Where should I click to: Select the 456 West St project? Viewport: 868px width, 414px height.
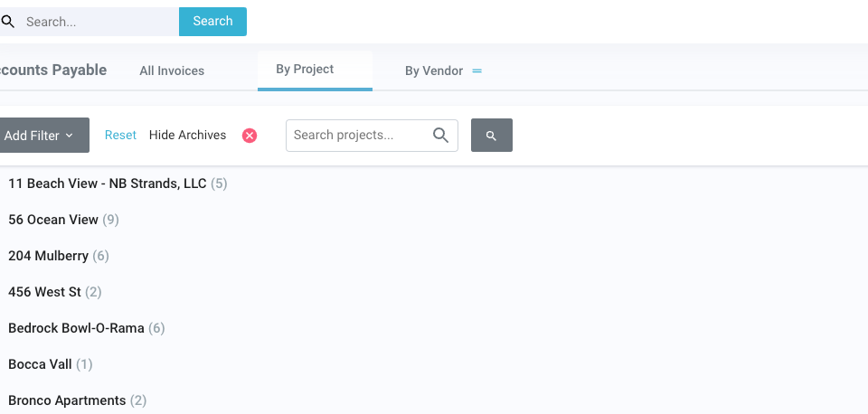45,292
